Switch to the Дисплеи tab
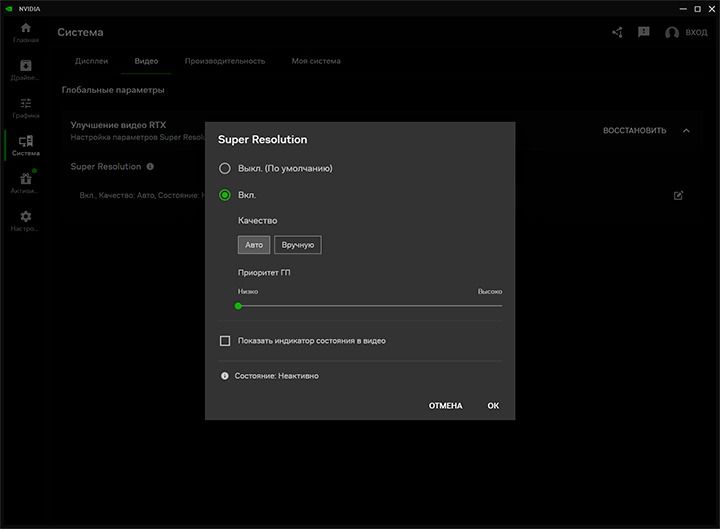 pos(91,61)
